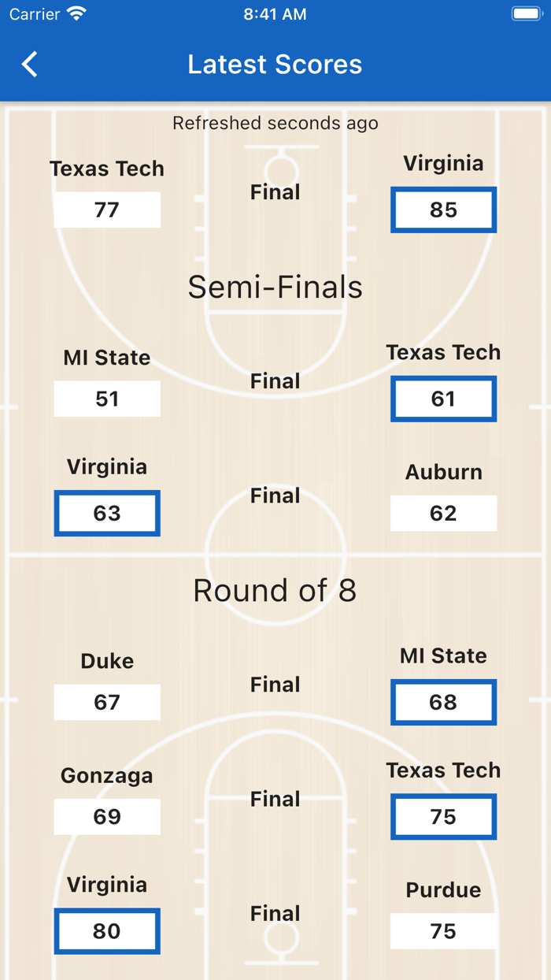Tap Gonzaga's 69 score box
The image size is (551, 980).
click(x=107, y=816)
